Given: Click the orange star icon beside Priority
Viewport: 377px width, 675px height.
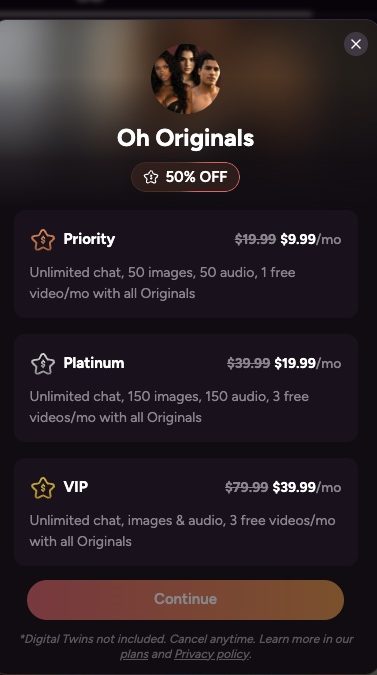Looking at the screenshot, I should 43,240.
